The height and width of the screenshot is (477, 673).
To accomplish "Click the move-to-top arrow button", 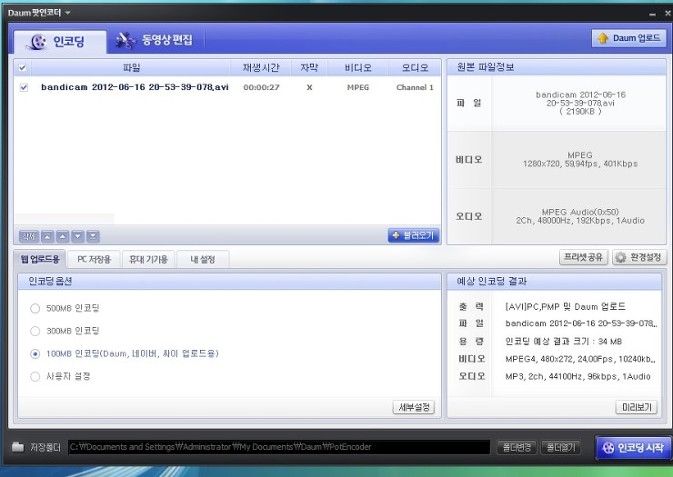I will pos(48,236).
